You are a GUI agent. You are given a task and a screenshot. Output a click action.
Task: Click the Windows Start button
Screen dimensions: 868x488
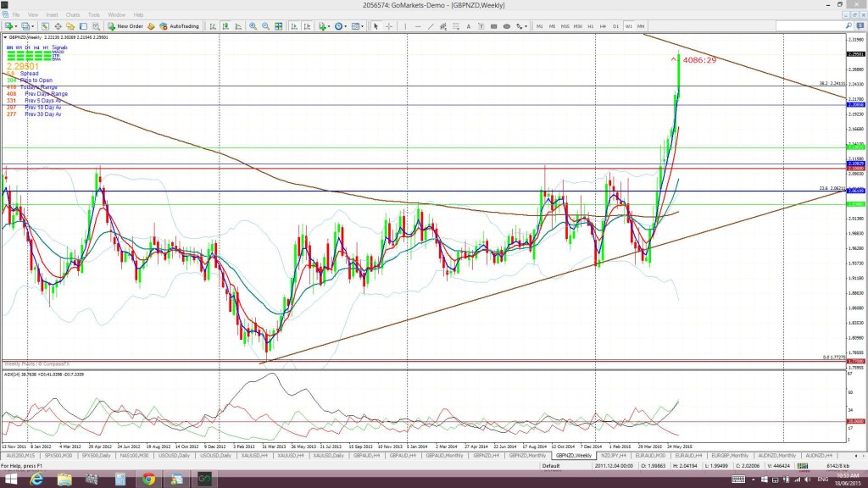10,480
